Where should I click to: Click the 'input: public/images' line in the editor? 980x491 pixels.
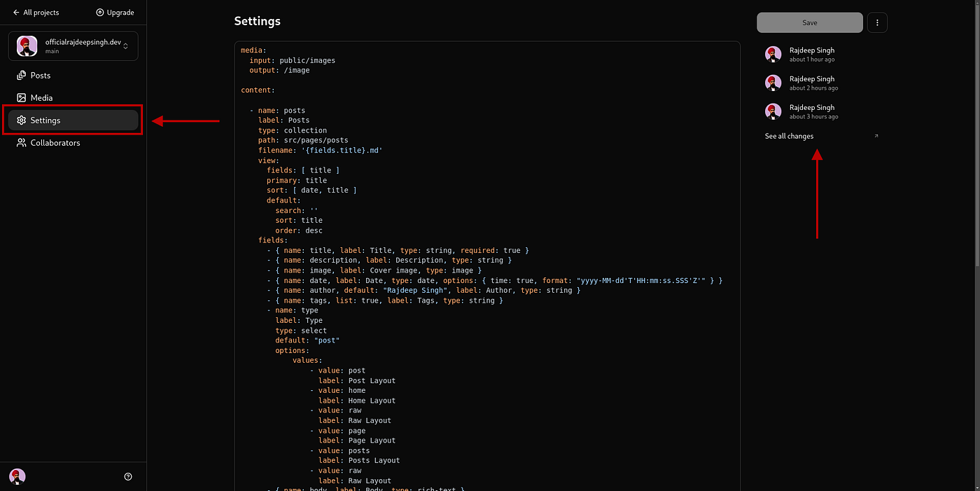[292, 60]
